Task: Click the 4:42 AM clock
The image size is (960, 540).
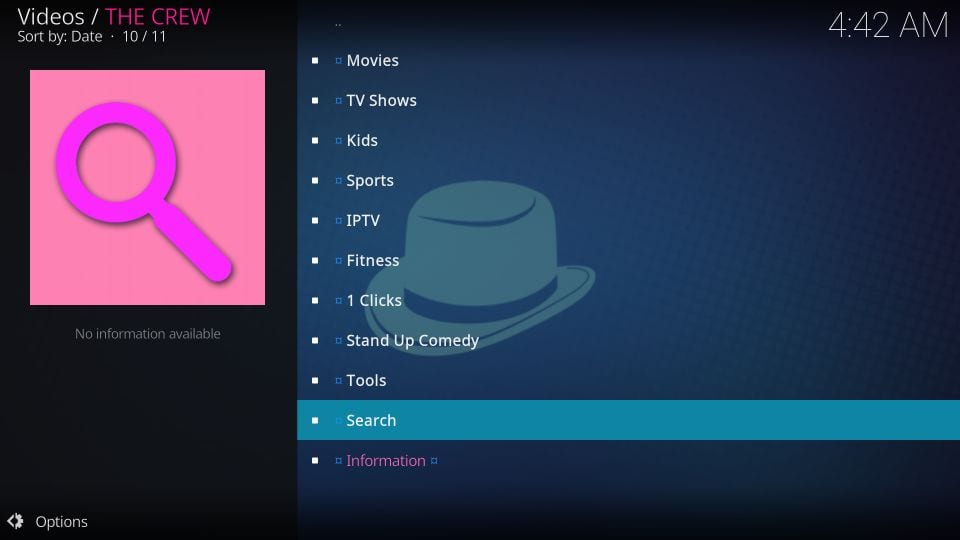Action: [888, 26]
